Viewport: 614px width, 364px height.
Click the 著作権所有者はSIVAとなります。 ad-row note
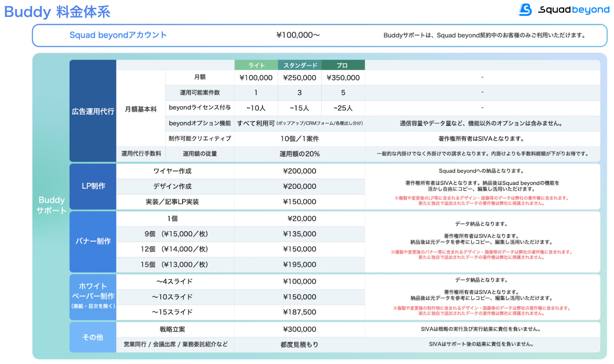coord(482,139)
